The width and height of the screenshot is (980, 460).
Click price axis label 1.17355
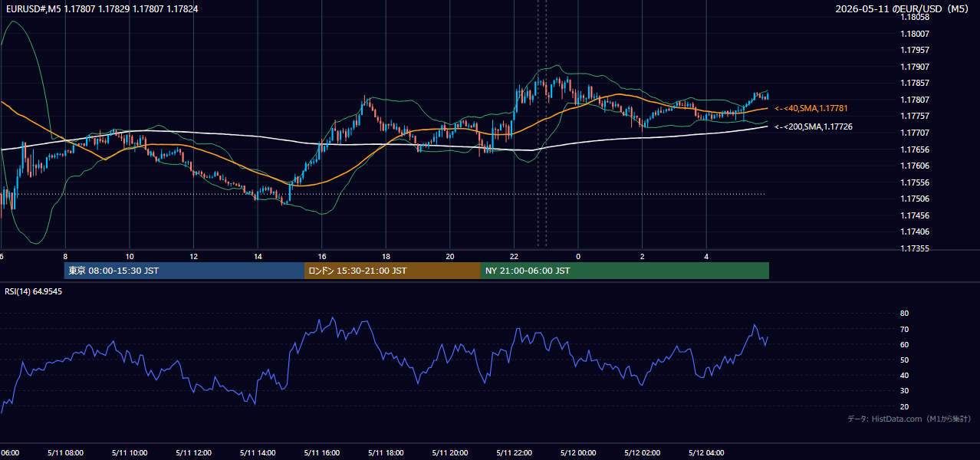click(x=914, y=248)
